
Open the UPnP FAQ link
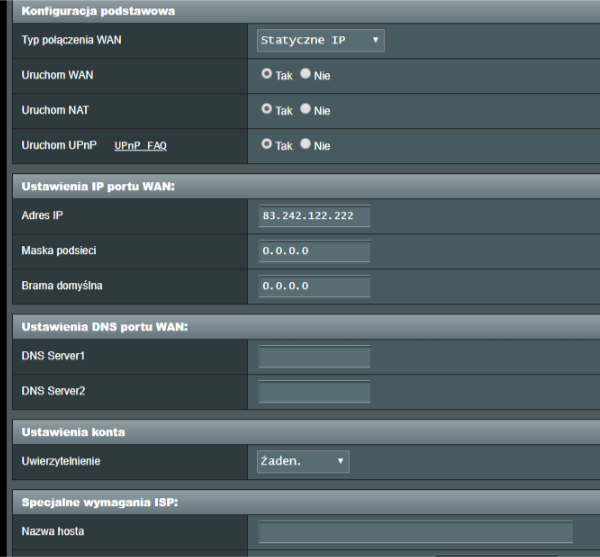coord(140,146)
